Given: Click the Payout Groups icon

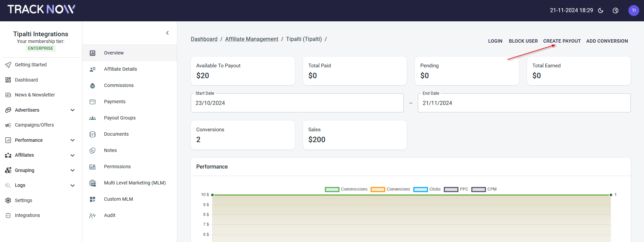Looking at the screenshot, I should pos(93,118).
